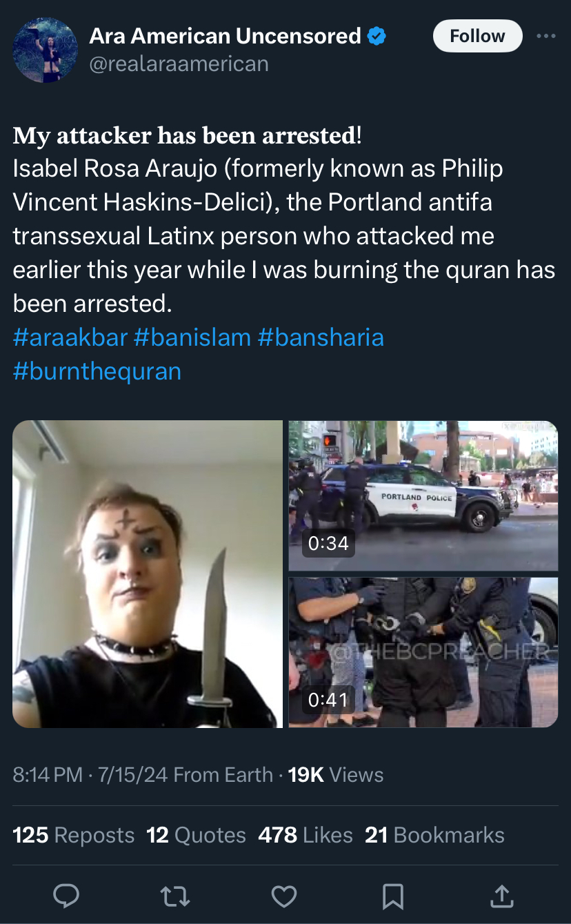Open the share upload icon

(x=501, y=895)
